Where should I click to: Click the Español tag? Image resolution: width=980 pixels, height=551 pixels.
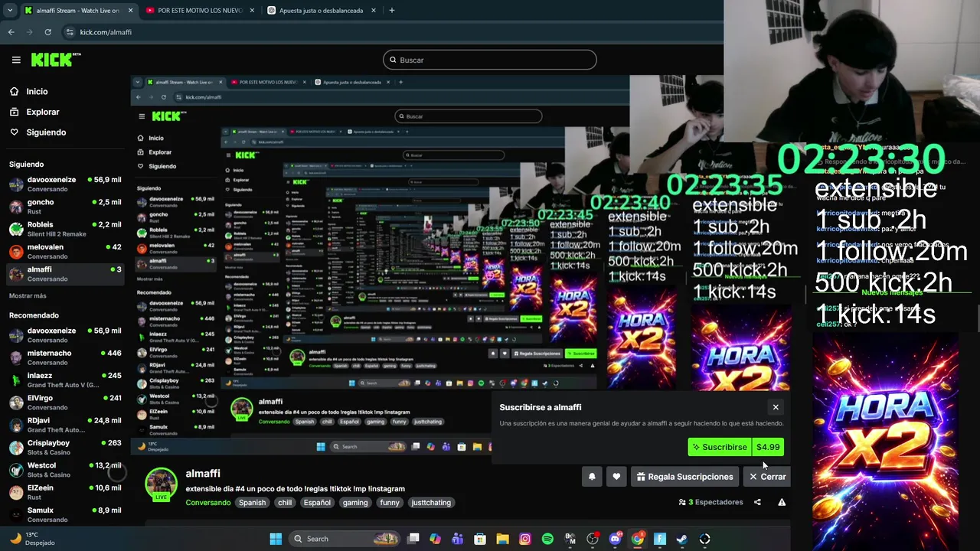317,503
